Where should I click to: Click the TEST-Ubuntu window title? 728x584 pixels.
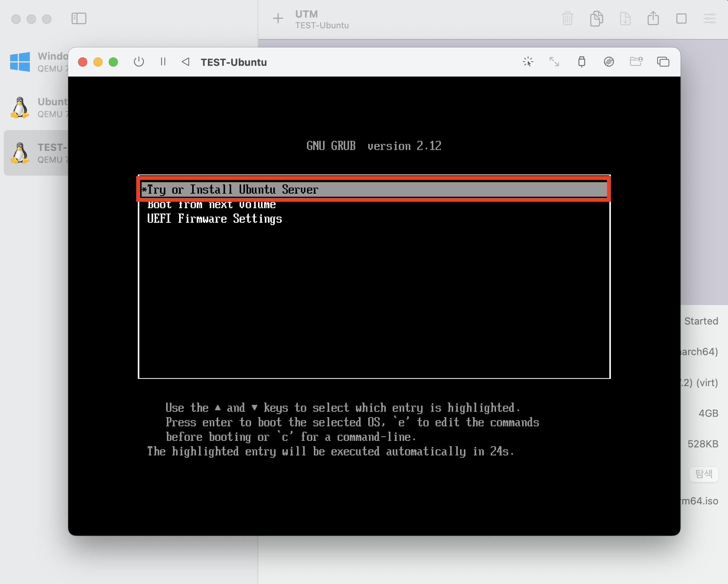[x=234, y=62]
